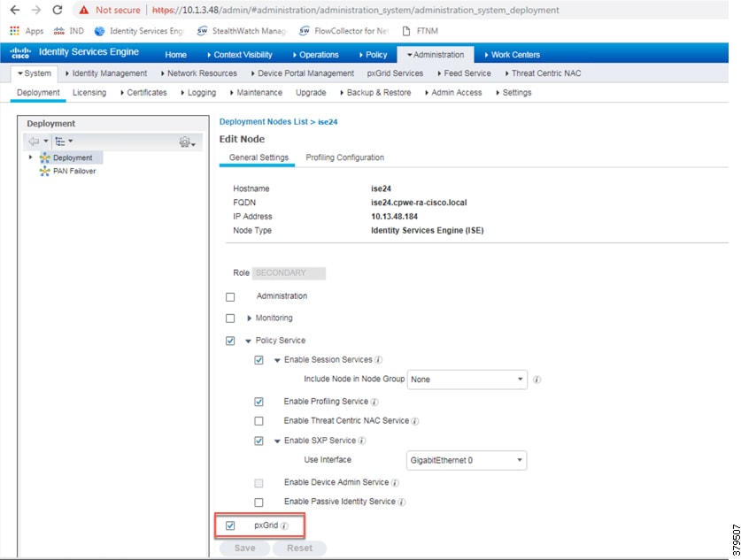This screenshot has width=741, height=560.
Task: Open the Policy top menu
Action: coord(374,55)
